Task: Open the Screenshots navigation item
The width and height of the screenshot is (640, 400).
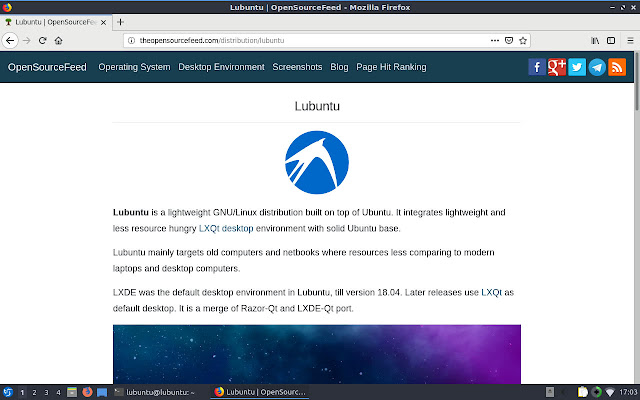Action: point(297,67)
